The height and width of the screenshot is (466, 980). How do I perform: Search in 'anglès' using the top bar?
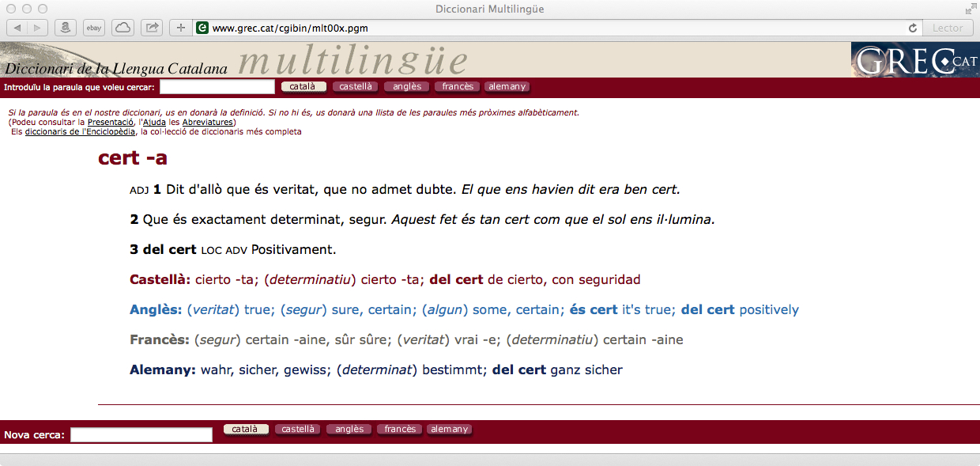click(x=407, y=87)
